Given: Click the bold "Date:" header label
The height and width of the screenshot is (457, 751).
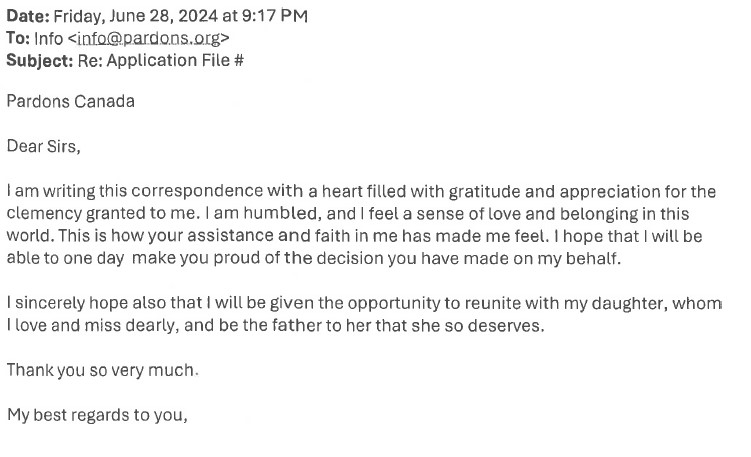Looking at the screenshot, I should [x=28, y=16].
